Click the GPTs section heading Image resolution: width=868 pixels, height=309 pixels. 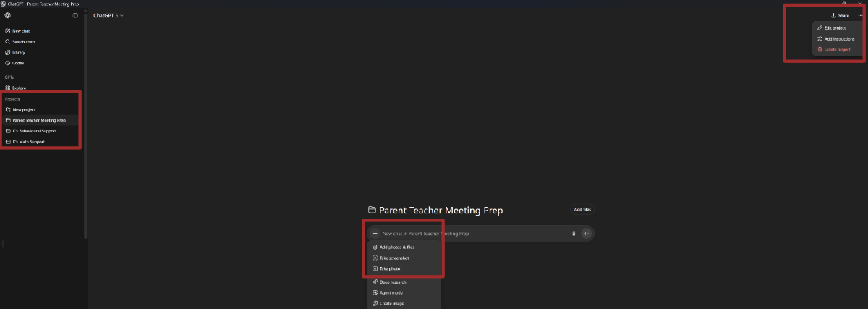pos(9,77)
